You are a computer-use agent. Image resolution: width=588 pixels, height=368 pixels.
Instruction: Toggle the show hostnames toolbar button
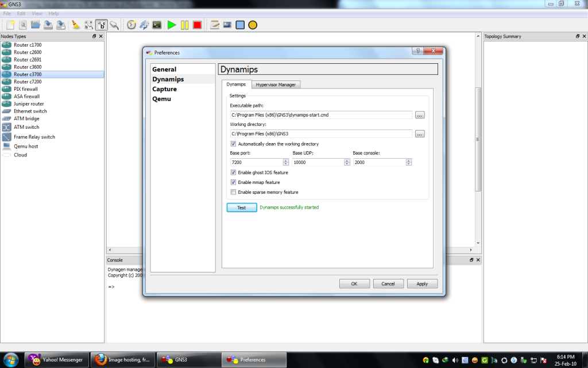(102, 25)
